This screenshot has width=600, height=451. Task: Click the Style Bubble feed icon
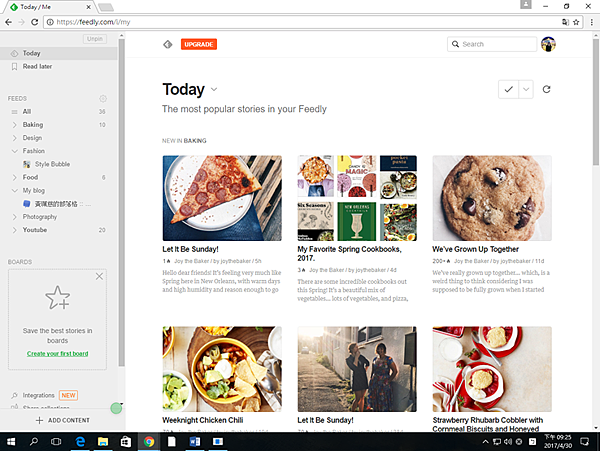[27, 164]
